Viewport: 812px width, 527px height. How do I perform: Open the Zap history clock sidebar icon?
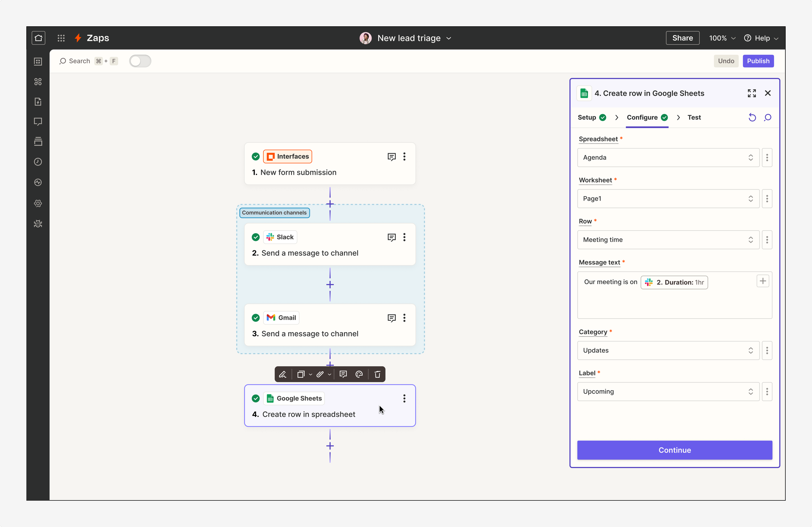tap(38, 162)
